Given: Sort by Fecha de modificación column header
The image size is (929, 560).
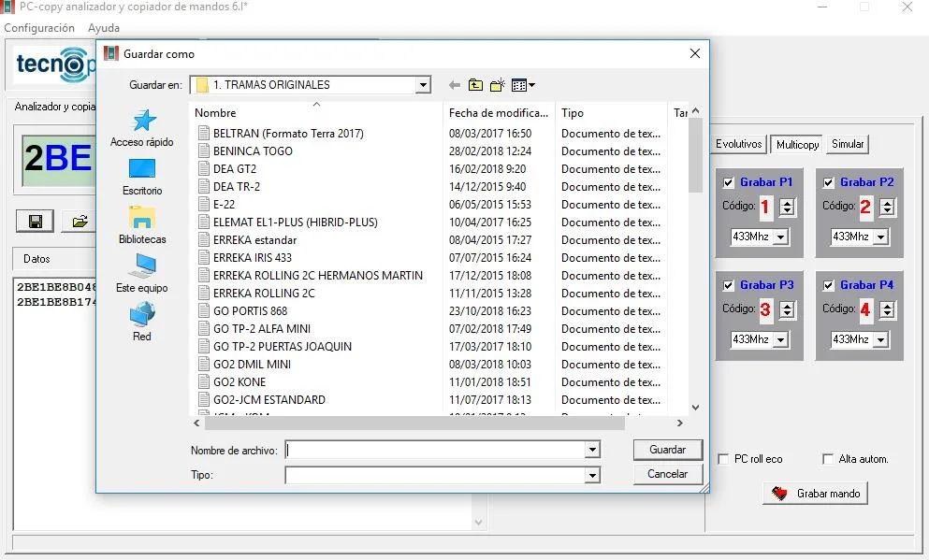Looking at the screenshot, I should tap(499, 112).
